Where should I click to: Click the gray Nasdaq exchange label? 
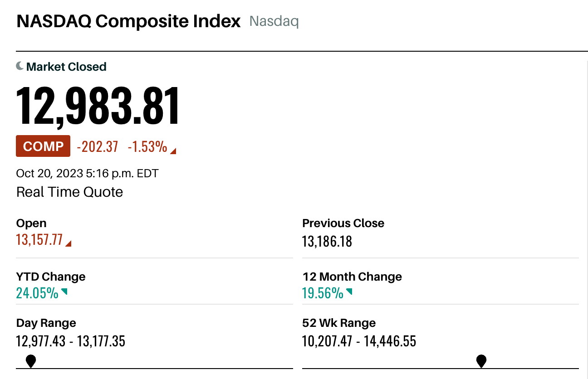[x=274, y=21]
